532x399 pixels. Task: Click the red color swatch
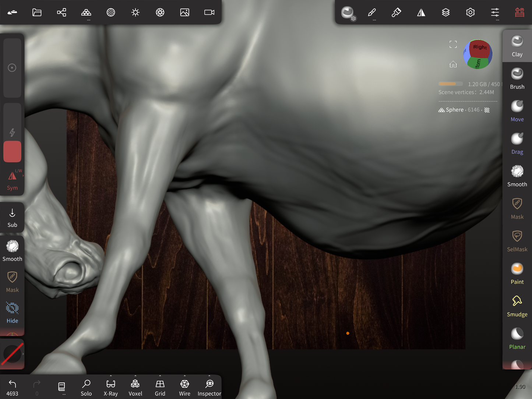pos(12,151)
